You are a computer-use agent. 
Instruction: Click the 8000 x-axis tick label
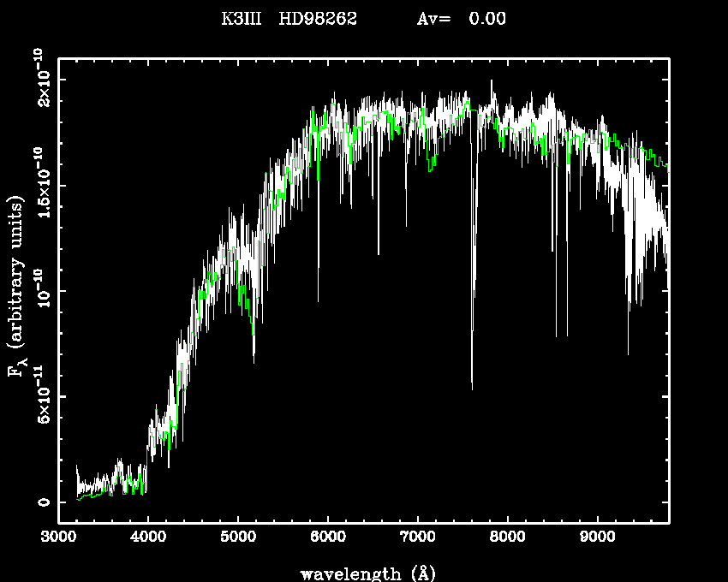click(x=507, y=538)
